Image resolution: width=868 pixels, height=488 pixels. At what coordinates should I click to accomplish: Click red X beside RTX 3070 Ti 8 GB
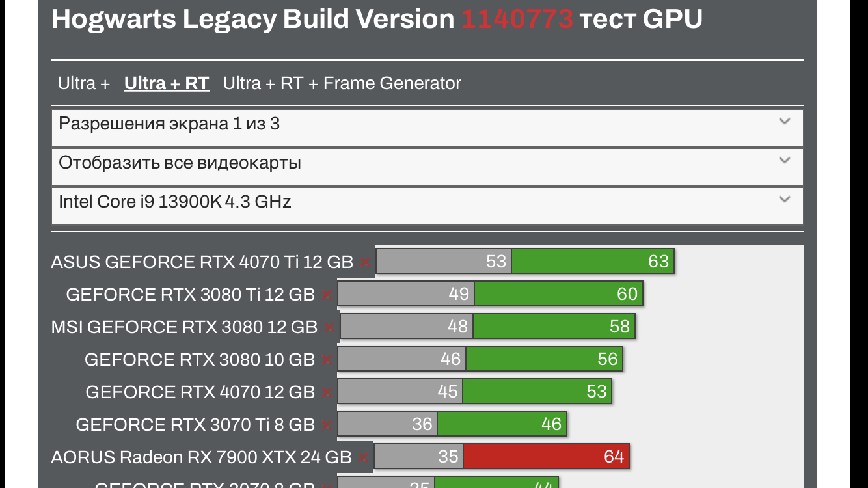click(x=327, y=425)
